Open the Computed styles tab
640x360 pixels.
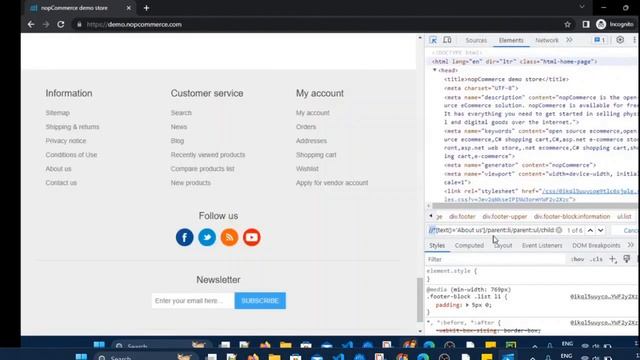(x=469, y=245)
